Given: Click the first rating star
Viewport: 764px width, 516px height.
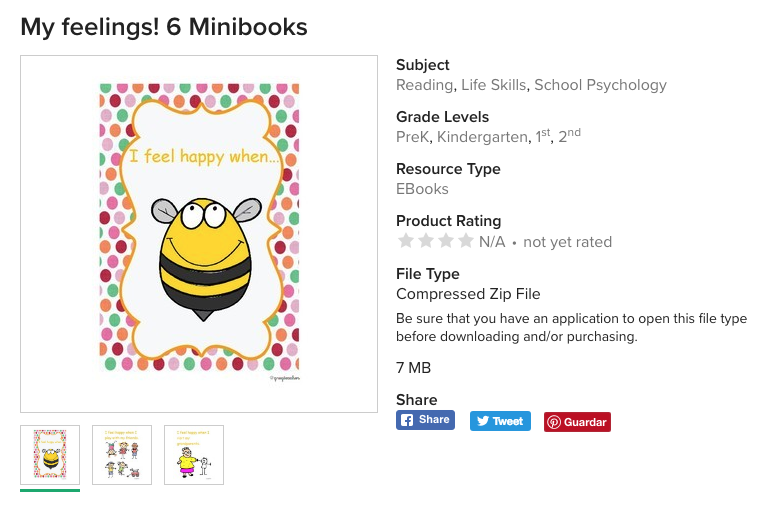Looking at the screenshot, I should coord(405,241).
